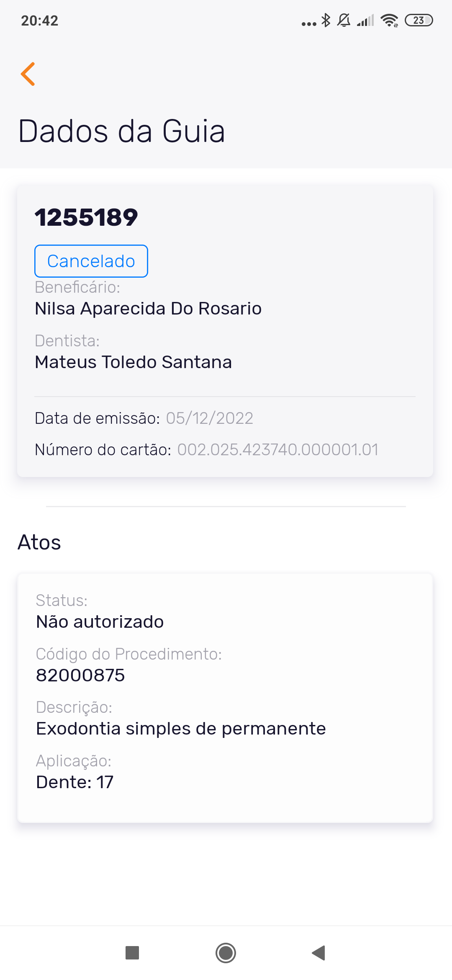The height and width of the screenshot is (980, 452).
Task: Select beneficiary Nilsa Aparecida Do Rosario
Action: click(148, 309)
